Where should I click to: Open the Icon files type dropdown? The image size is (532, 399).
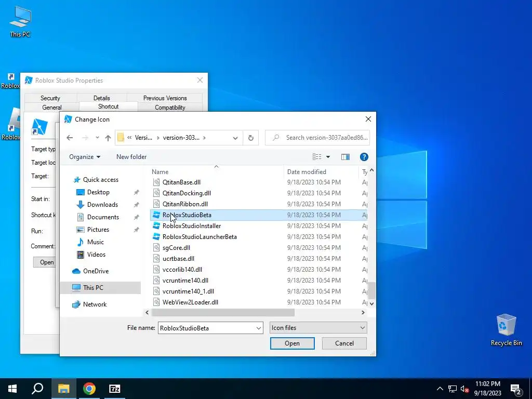click(318, 328)
